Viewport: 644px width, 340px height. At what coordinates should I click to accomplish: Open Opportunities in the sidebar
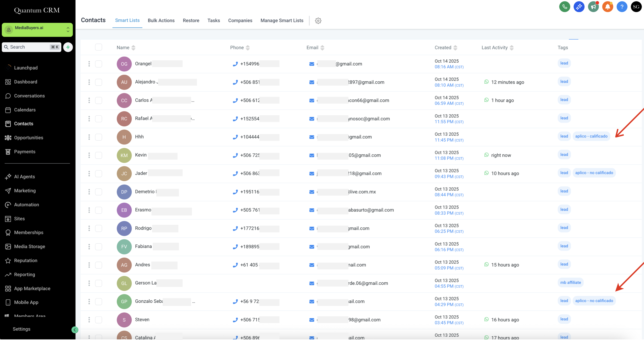click(29, 138)
